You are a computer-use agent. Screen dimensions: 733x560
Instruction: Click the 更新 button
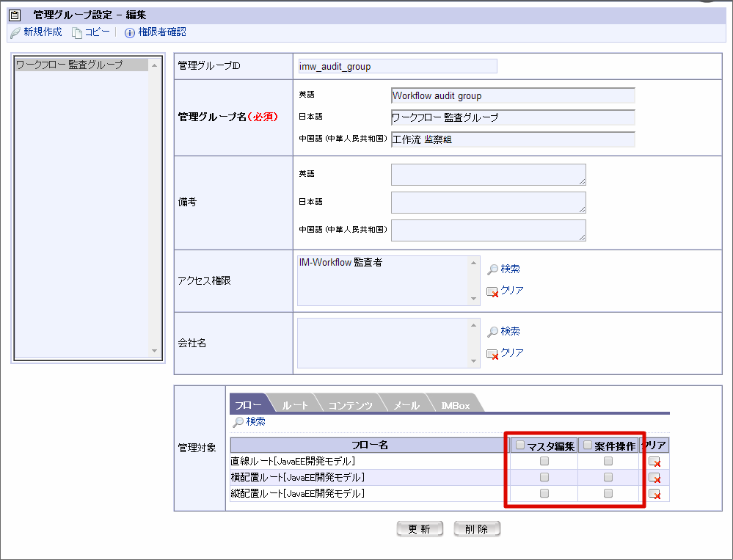419,528
